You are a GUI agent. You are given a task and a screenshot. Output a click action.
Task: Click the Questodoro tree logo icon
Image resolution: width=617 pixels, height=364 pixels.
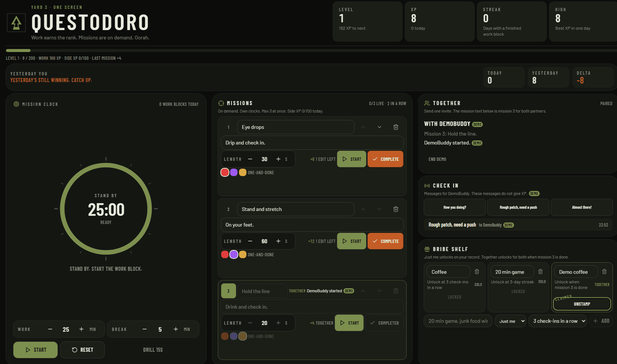(16, 23)
